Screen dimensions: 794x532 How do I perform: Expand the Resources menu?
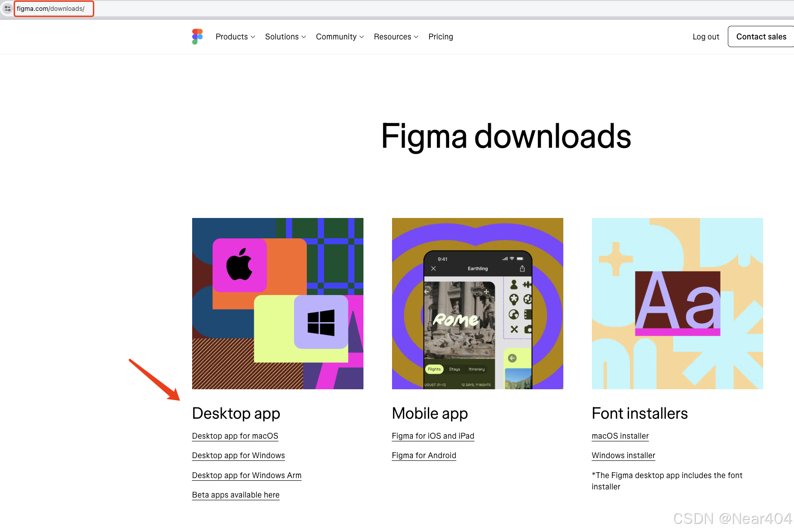tap(396, 37)
